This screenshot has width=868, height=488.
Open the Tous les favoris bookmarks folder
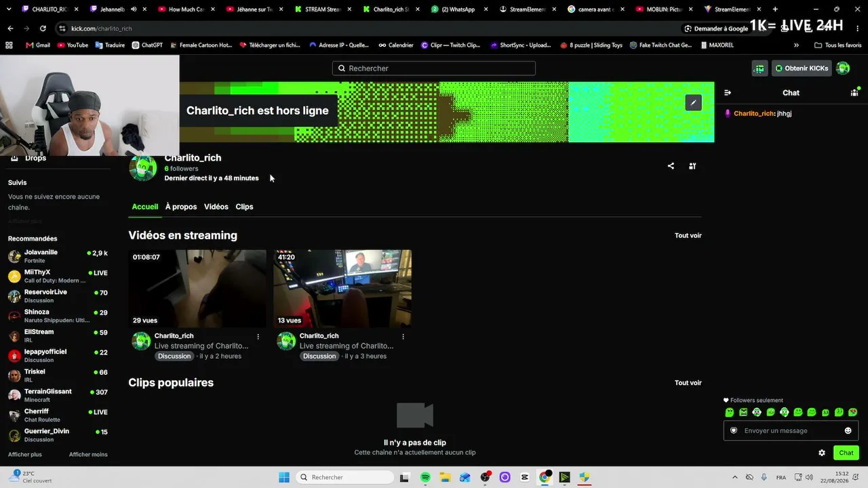(x=837, y=45)
